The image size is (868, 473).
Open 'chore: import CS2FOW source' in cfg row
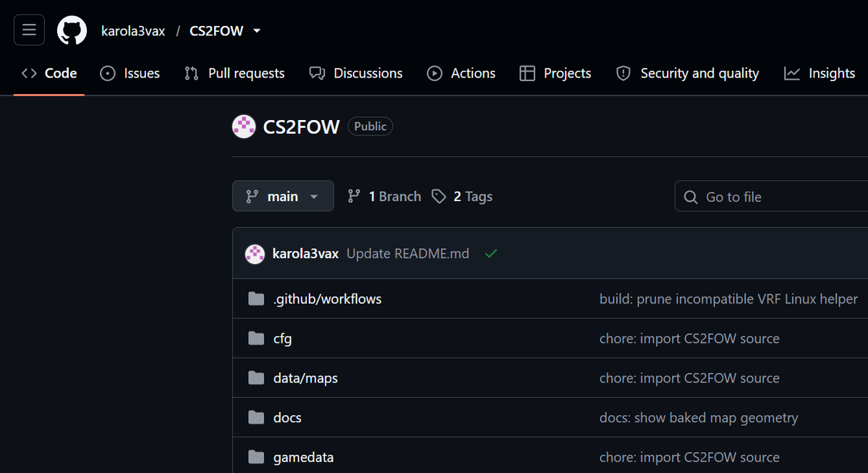point(689,338)
